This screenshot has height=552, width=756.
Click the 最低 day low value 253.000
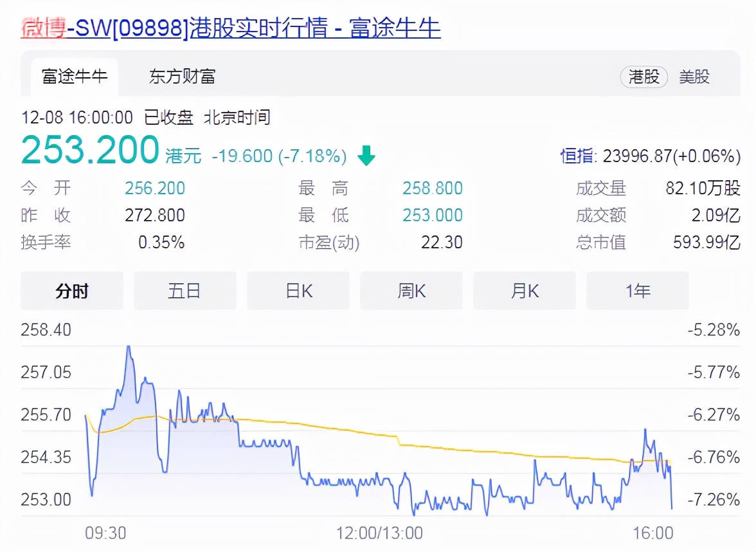431,216
